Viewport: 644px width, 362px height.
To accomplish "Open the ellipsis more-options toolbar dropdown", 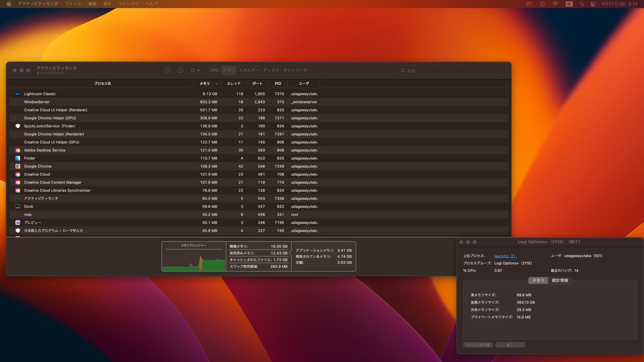I will pyautogui.click(x=195, y=70).
